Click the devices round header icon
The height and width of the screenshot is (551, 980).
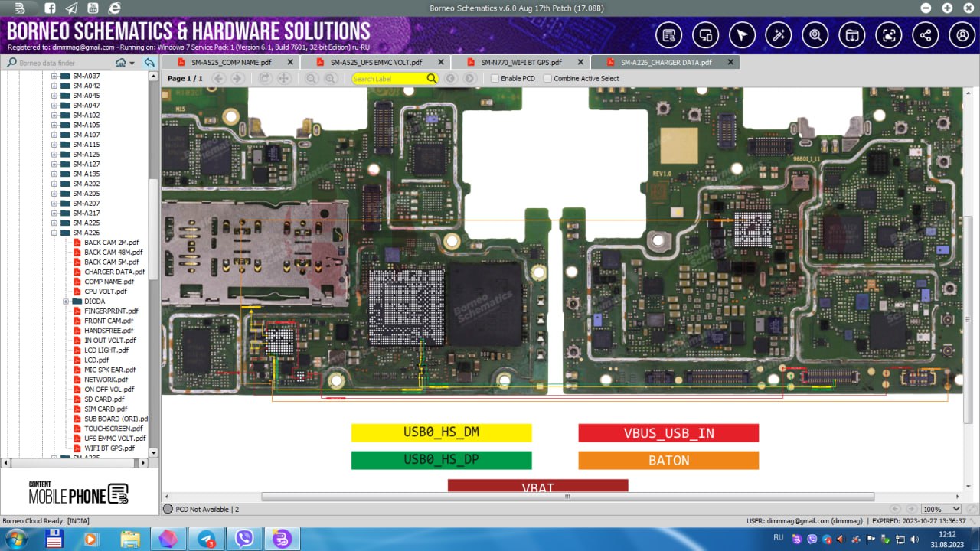(705, 34)
